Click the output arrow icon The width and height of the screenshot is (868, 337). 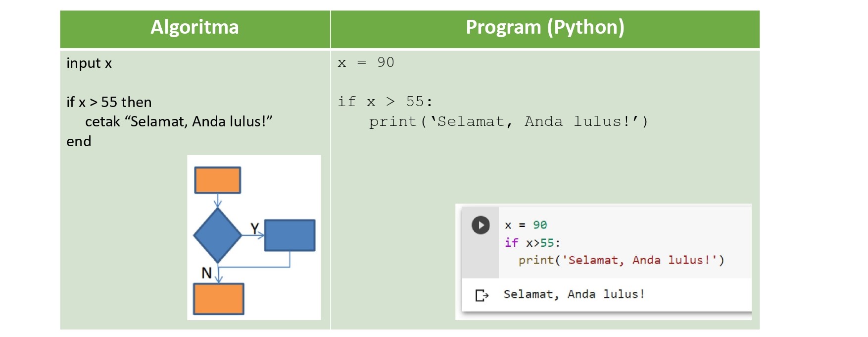482,295
